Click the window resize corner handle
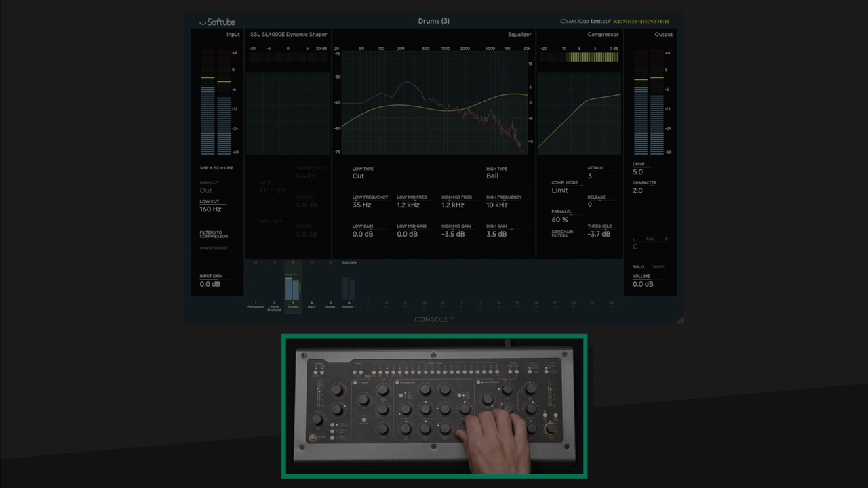Viewport: 868px width, 488px height. 679,320
